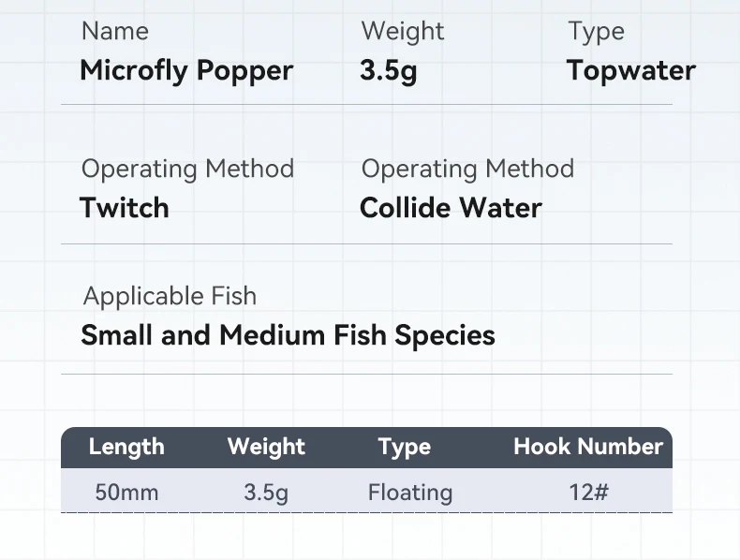Click the "Twitch" operating method value
This screenshot has width=740, height=560.
coord(125,208)
